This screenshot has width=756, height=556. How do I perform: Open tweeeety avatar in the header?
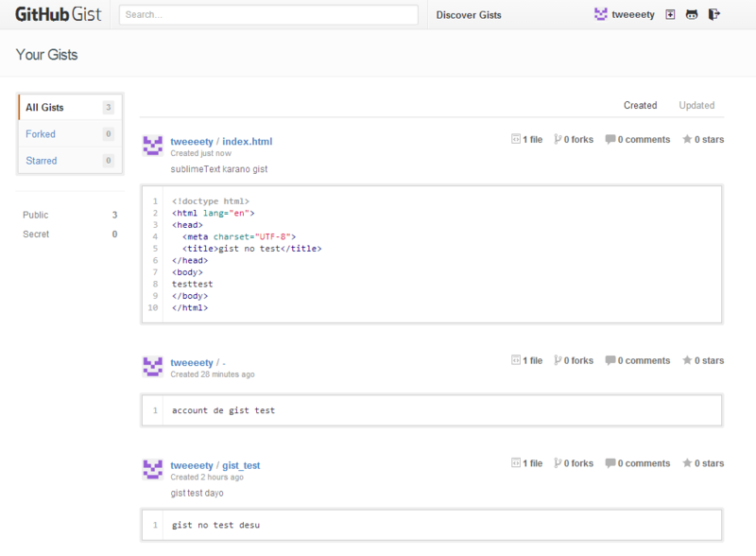point(601,14)
